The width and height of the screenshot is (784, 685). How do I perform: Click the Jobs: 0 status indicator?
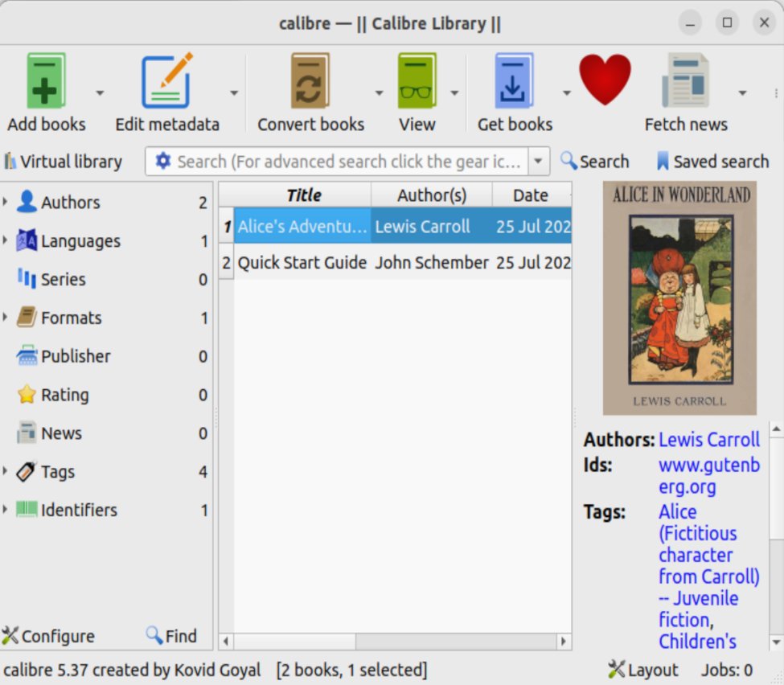point(726,669)
